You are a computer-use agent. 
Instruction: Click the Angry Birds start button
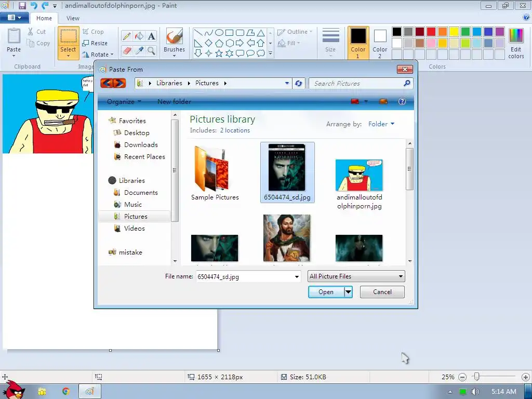(14, 390)
